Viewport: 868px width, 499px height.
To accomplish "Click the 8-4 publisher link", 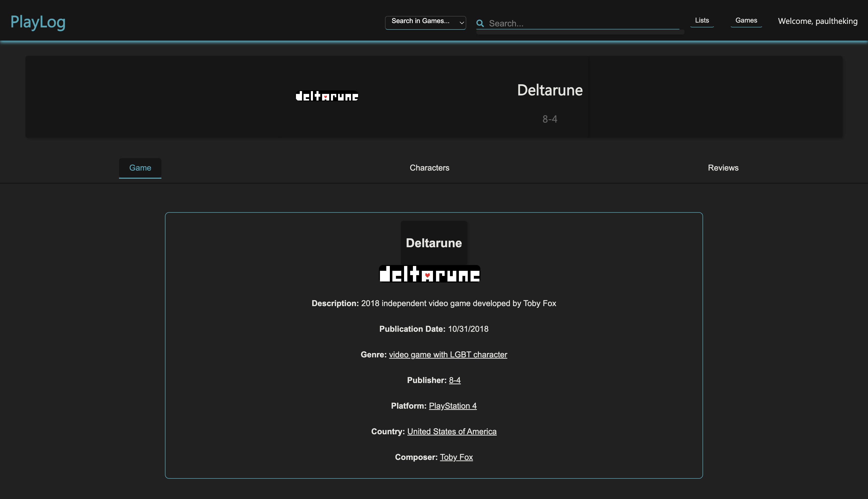I will [x=455, y=380].
